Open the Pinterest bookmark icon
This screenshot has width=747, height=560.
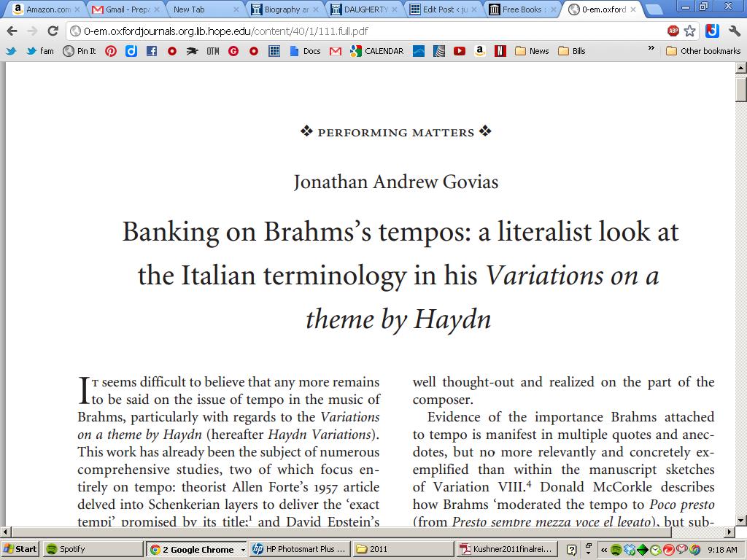[111, 51]
